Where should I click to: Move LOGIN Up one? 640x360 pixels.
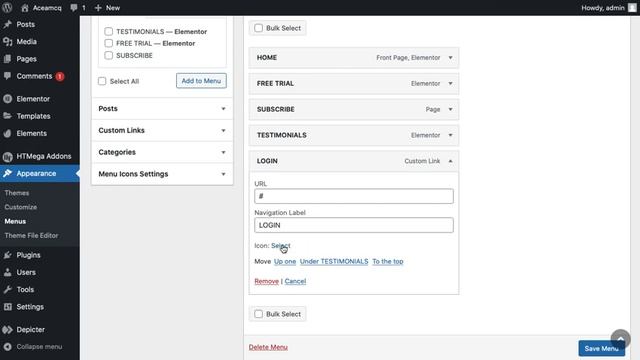pos(285,261)
